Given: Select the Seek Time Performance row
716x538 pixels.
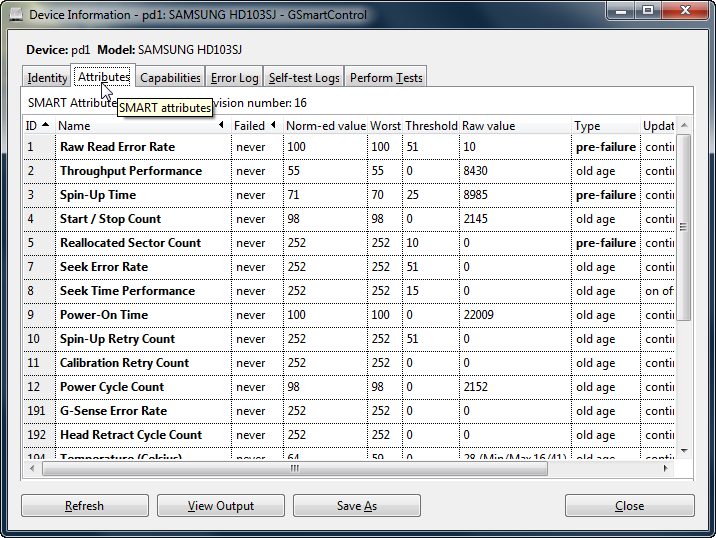Looking at the screenshot, I should pos(349,291).
